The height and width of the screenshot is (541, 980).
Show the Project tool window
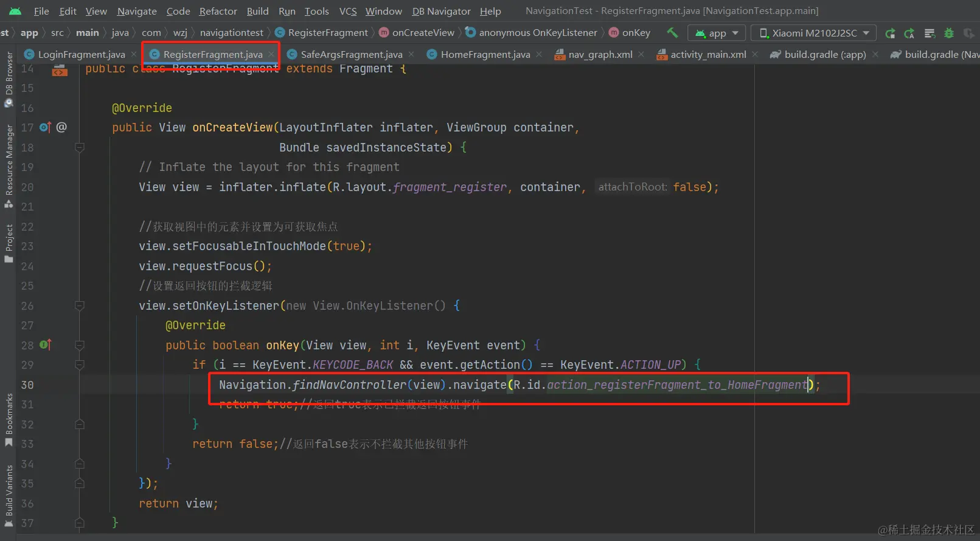[9, 243]
